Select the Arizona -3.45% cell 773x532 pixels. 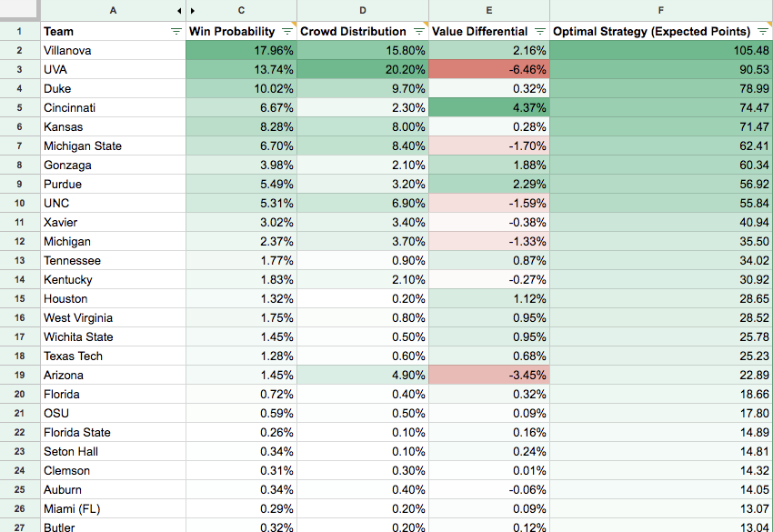[489, 376]
